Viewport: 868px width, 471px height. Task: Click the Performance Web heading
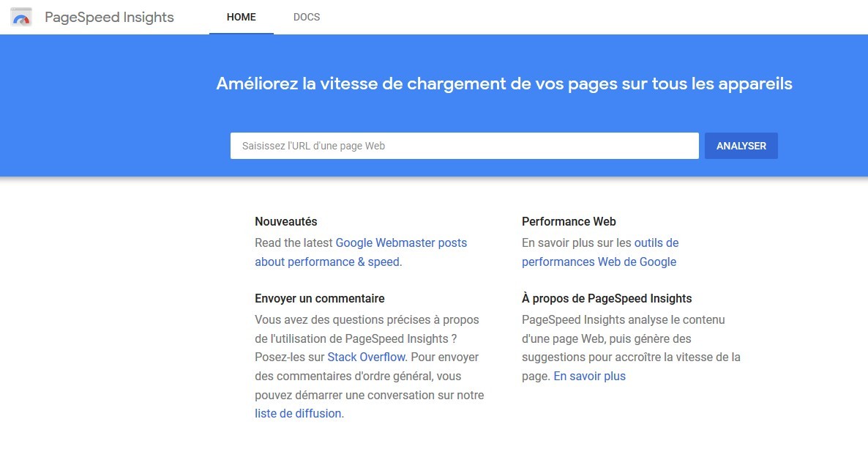tap(569, 221)
